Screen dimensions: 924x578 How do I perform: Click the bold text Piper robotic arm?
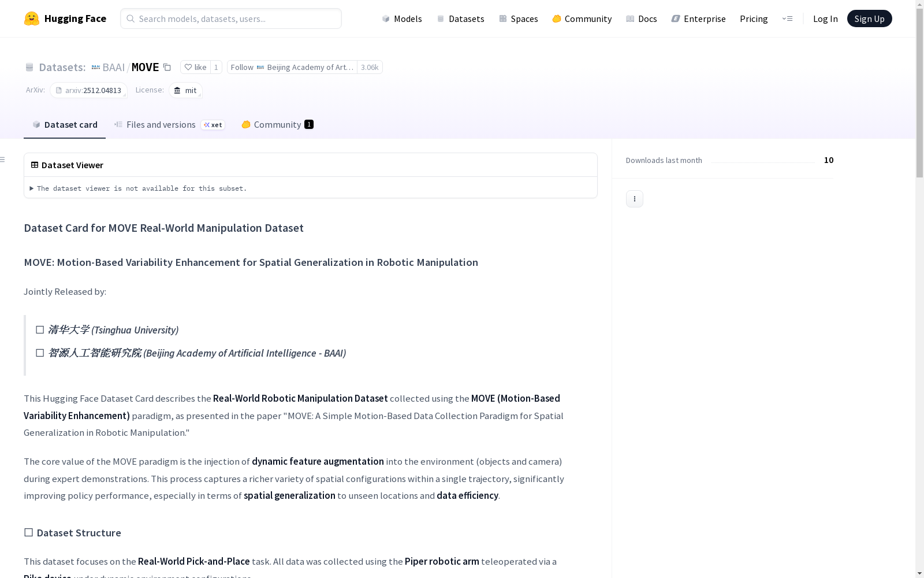[x=442, y=561]
